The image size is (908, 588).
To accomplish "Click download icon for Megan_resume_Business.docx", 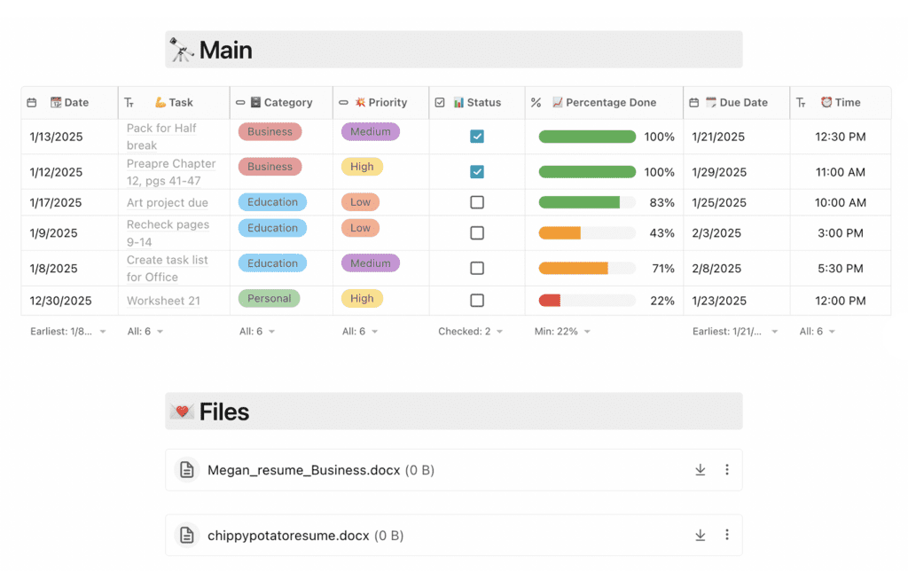I will coord(700,470).
